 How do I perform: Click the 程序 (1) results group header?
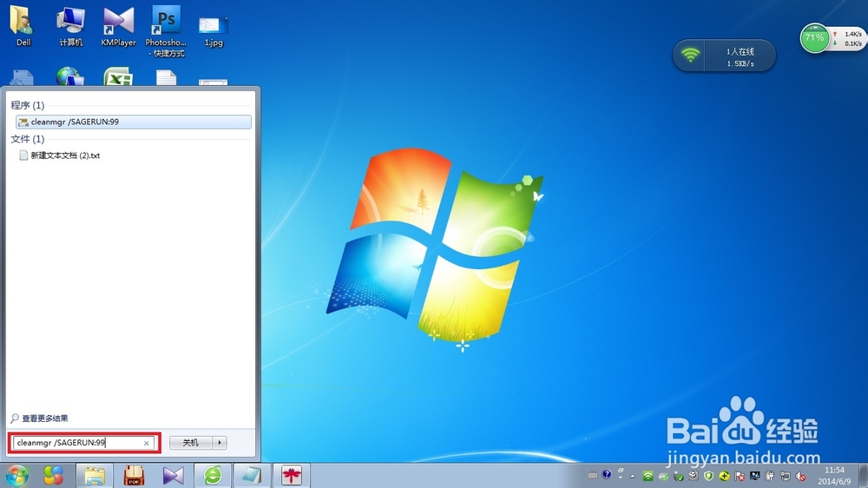point(27,105)
